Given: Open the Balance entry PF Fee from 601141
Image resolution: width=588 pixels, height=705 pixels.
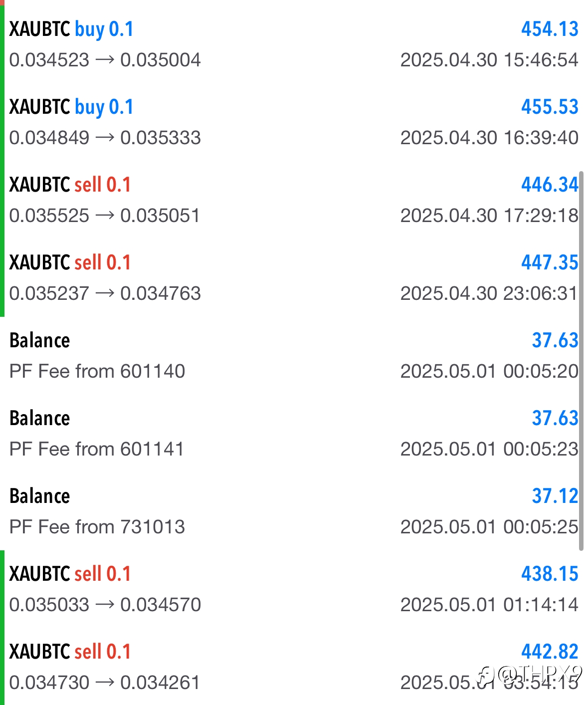Looking at the screenshot, I should 294,434.
